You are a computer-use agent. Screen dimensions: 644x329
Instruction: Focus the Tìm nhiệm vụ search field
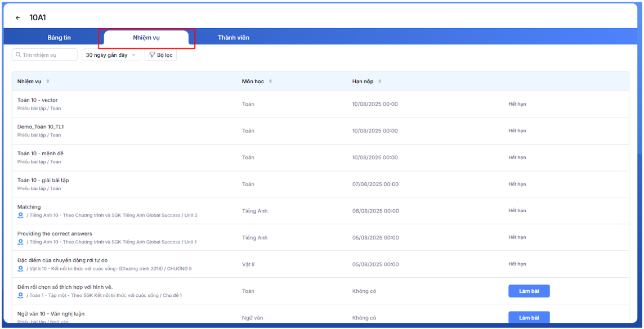(x=48, y=55)
